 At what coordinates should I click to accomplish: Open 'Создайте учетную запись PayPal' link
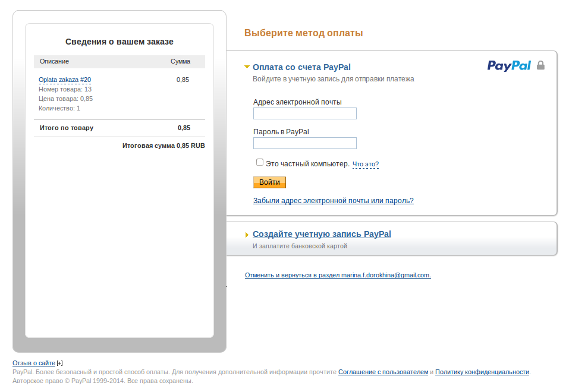322,234
